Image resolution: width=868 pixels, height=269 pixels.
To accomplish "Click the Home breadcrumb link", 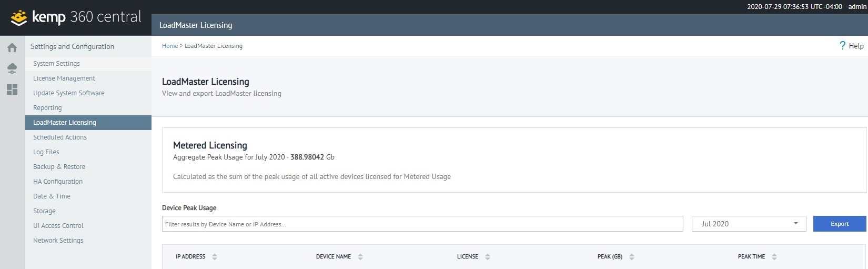I will tap(170, 46).
